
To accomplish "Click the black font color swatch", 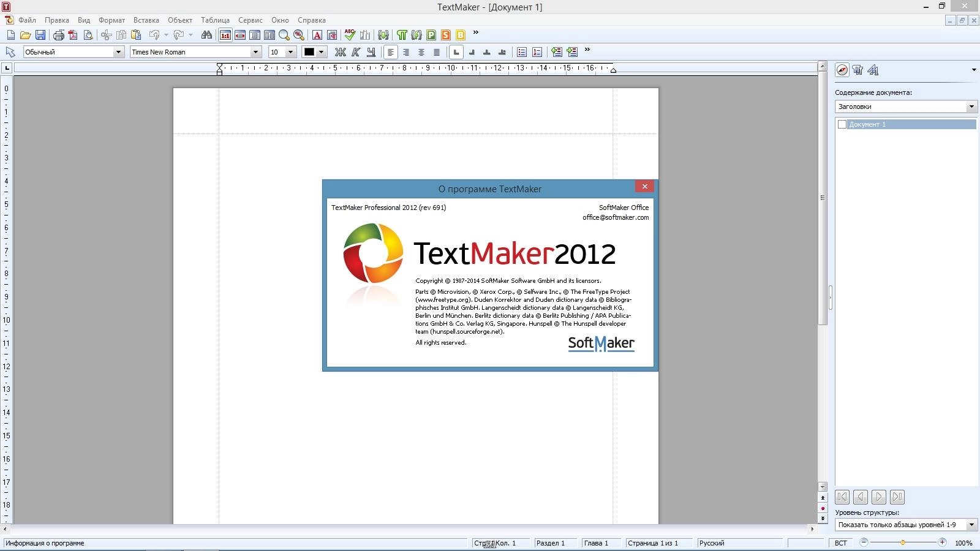I will (x=309, y=52).
